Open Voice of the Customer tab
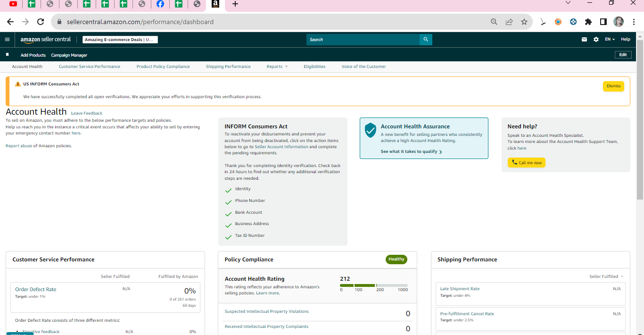This screenshot has height=335, width=644. [x=363, y=67]
